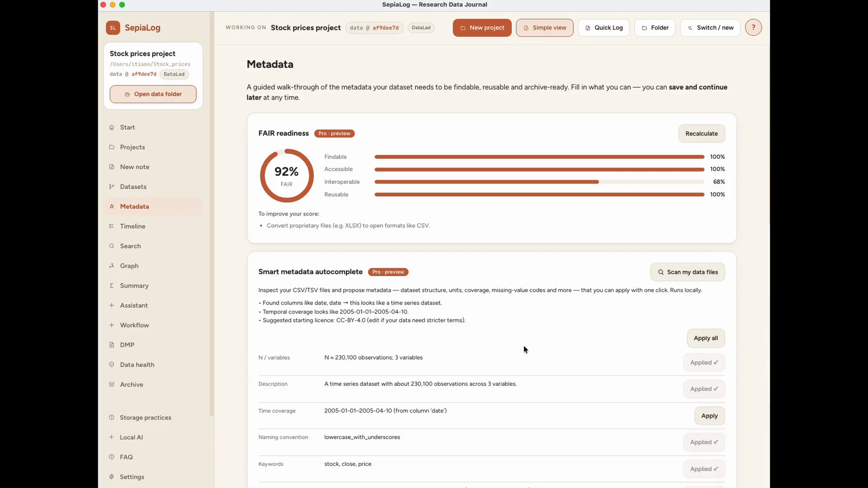Click the magnifier icon on Scan my data files
Viewport: 868px width, 488px height.
coord(661,272)
